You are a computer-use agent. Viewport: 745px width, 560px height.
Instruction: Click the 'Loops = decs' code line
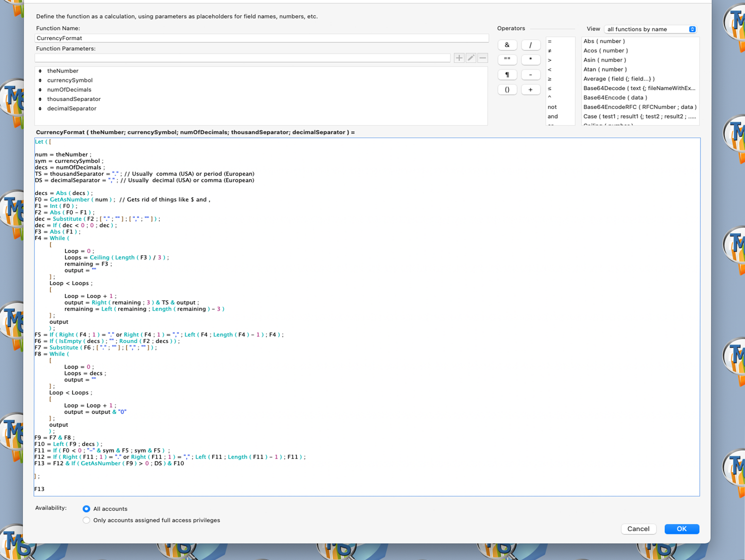[x=85, y=373]
